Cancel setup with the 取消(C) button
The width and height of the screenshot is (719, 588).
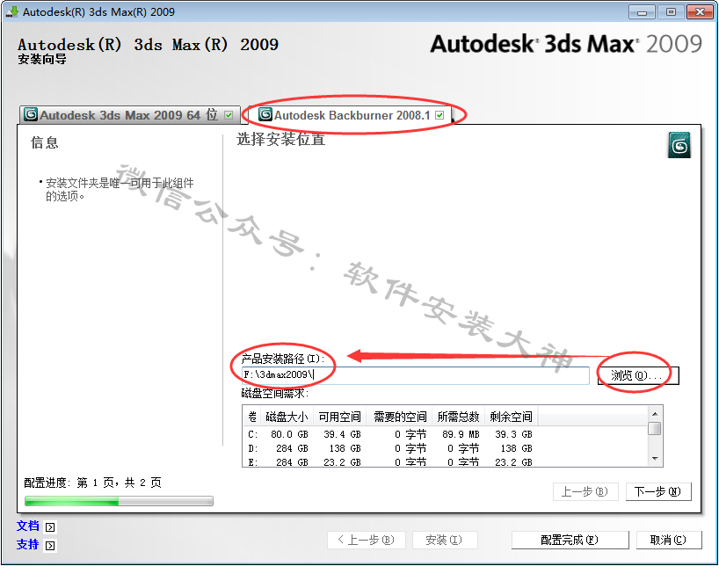coord(668,540)
